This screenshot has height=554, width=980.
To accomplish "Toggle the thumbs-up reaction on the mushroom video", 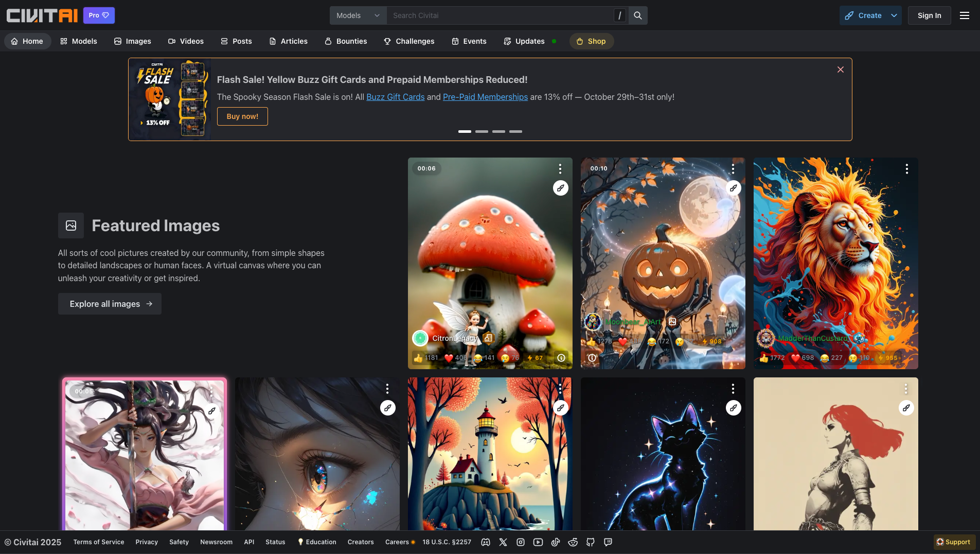I will 419,357.
